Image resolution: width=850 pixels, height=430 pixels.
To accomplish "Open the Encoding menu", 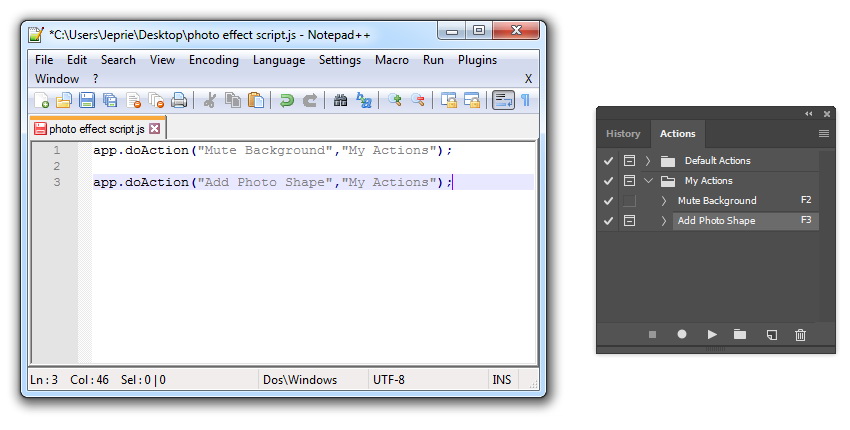I will click(x=214, y=60).
